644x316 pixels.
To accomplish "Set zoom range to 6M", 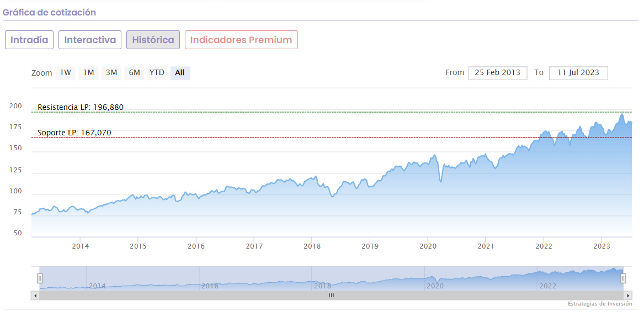I will pyautogui.click(x=134, y=72).
